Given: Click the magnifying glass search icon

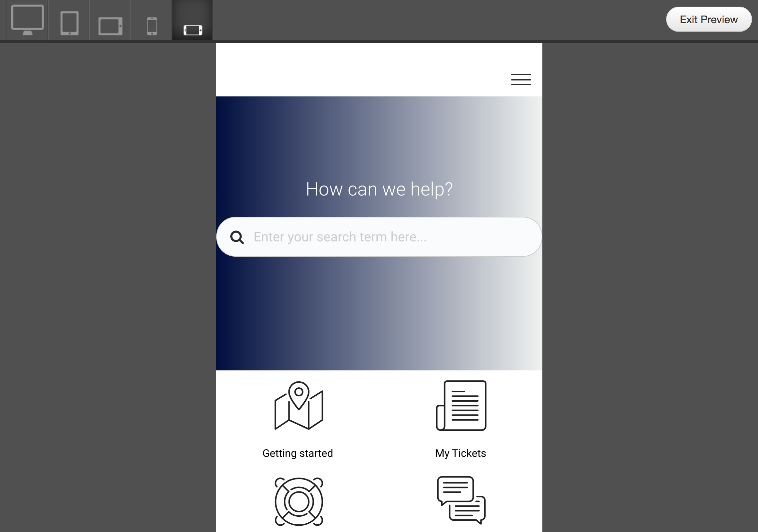Looking at the screenshot, I should point(237,237).
